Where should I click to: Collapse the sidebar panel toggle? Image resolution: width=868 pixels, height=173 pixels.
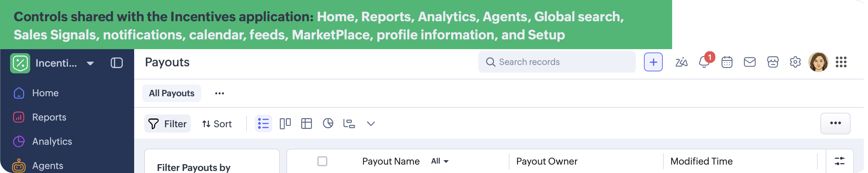[117, 63]
